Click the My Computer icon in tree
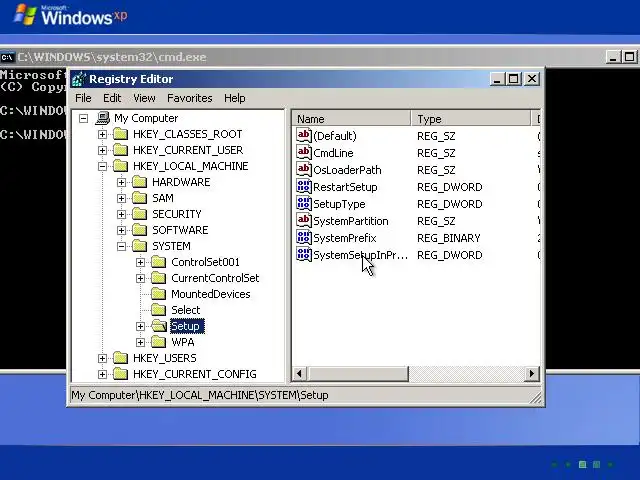This screenshot has height=480, width=640. (102, 118)
